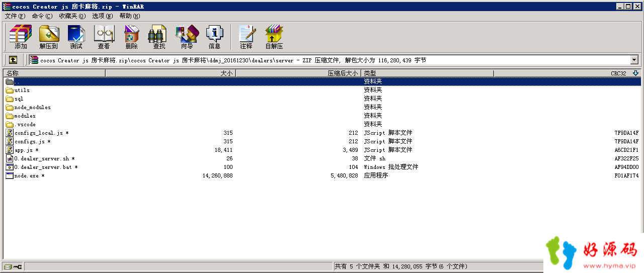The image size is (644, 273).
Task: Click Windows 批处理文件 type cell
Action: (391, 167)
